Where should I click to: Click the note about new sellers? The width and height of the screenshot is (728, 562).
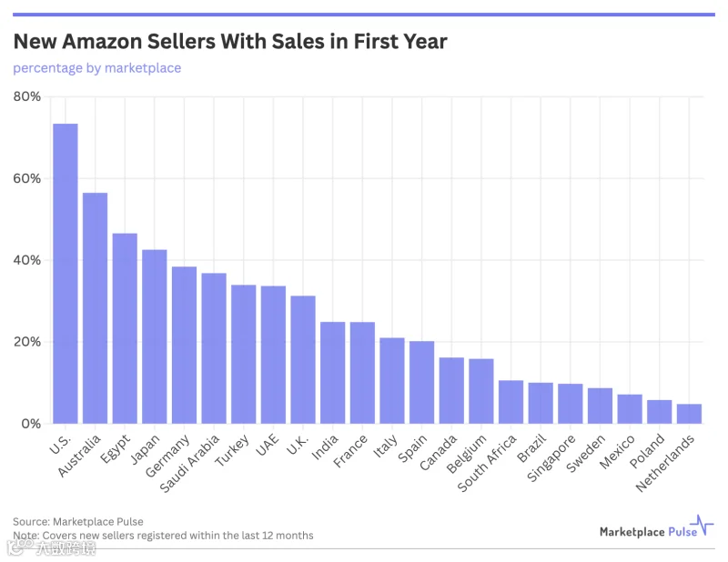(163, 535)
